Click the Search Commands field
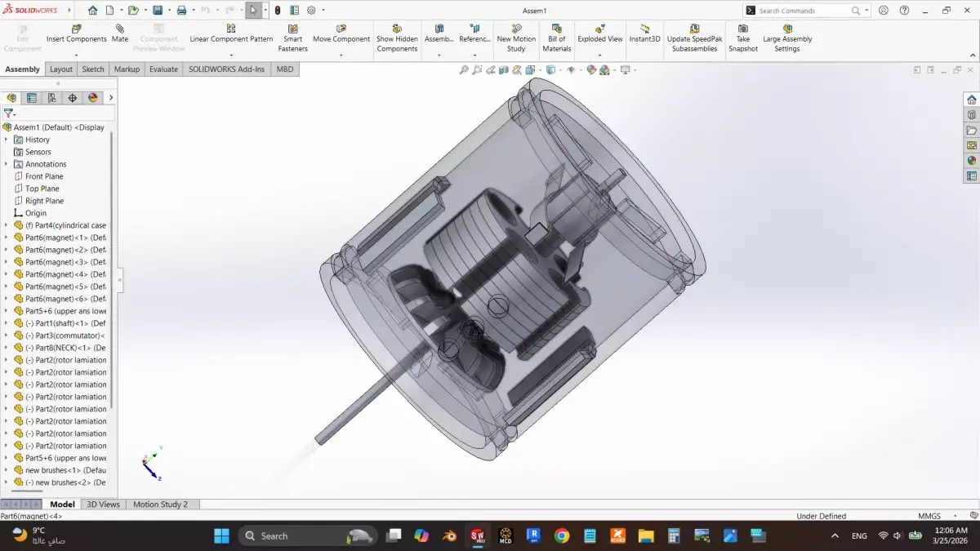This screenshot has height=551, width=980. [803, 11]
